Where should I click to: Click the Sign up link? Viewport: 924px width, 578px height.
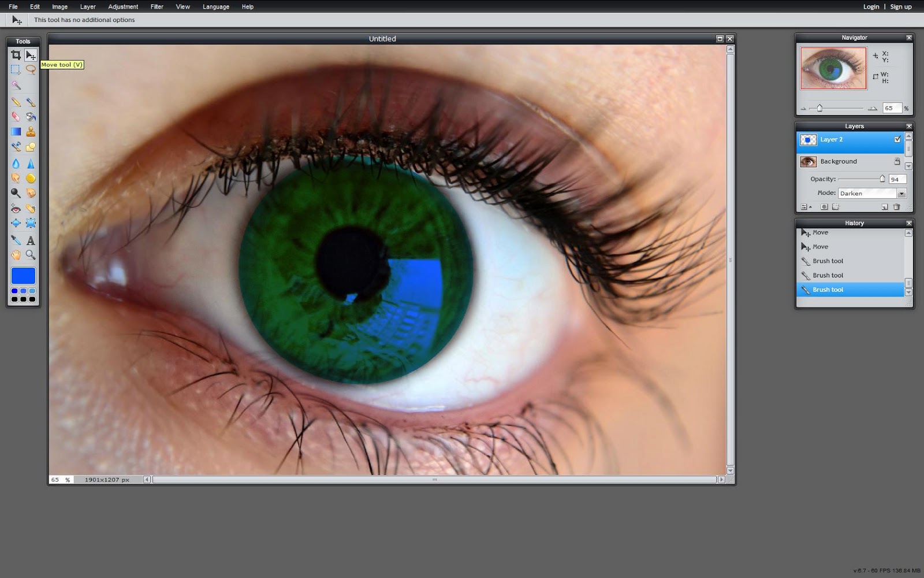(x=900, y=6)
